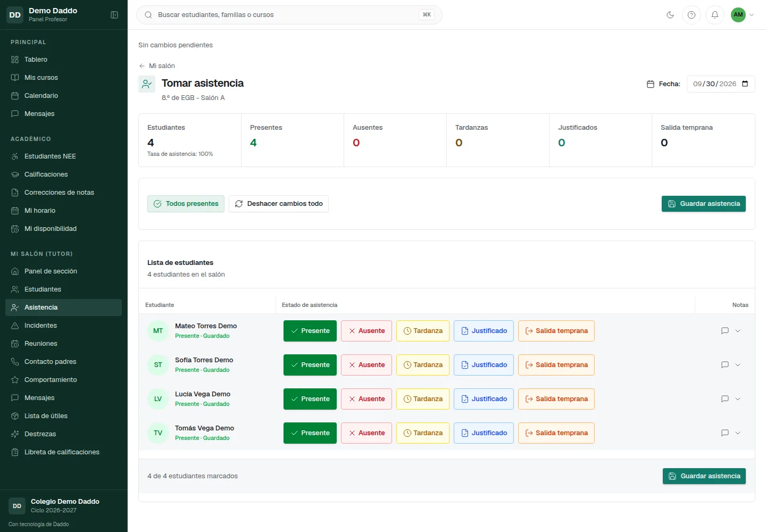Open note icon for Mateo Torres Demo

(x=725, y=331)
